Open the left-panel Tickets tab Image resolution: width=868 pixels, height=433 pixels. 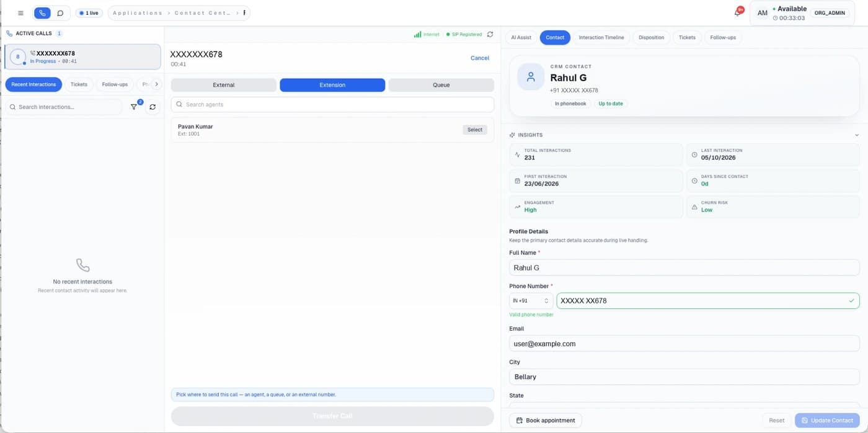point(79,84)
